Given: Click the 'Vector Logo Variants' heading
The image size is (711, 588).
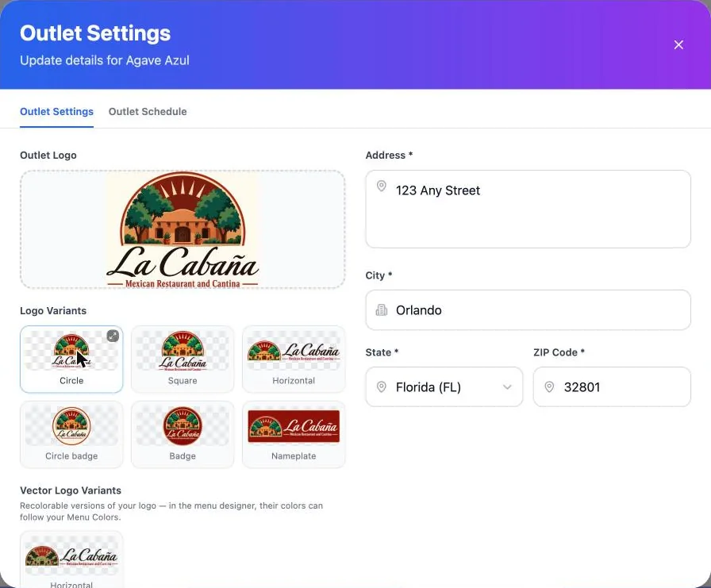Looking at the screenshot, I should [71, 490].
